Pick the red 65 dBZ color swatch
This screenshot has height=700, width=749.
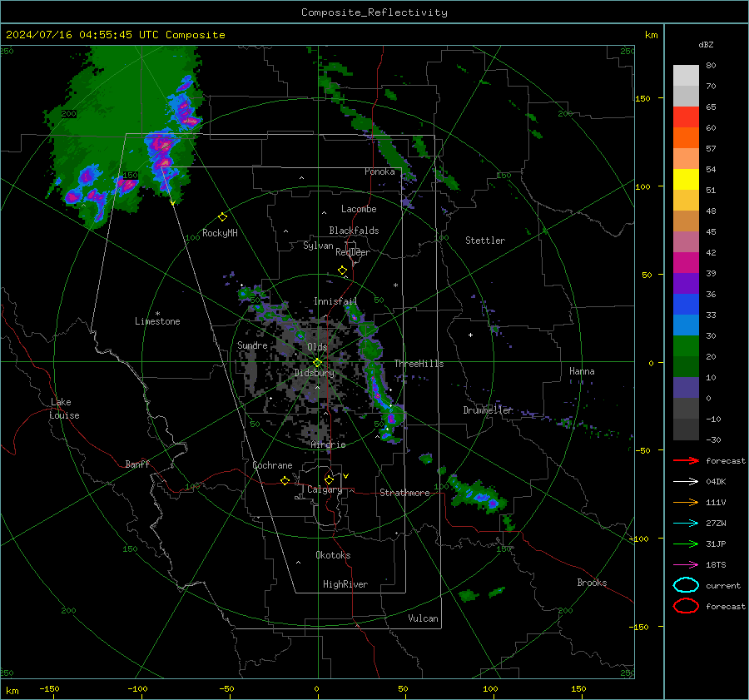click(x=686, y=117)
